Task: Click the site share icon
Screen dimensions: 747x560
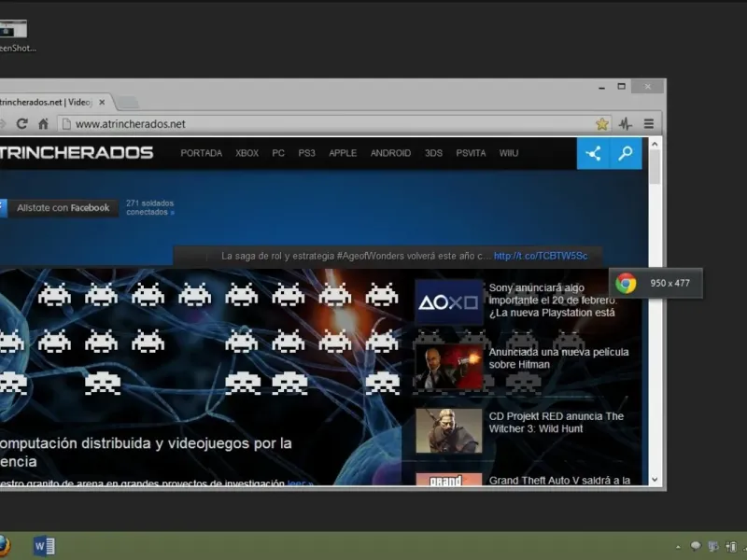Action: (x=593, y=153)
